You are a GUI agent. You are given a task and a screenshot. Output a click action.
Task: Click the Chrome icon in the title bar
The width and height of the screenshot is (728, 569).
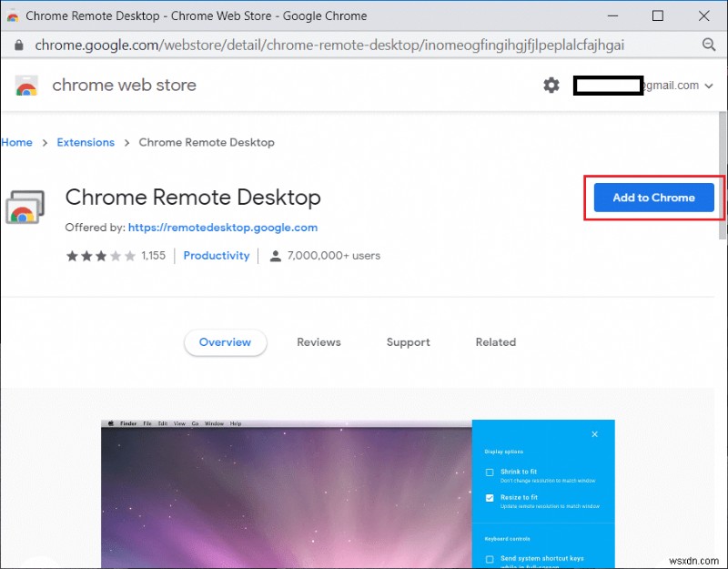pos(13,15)
